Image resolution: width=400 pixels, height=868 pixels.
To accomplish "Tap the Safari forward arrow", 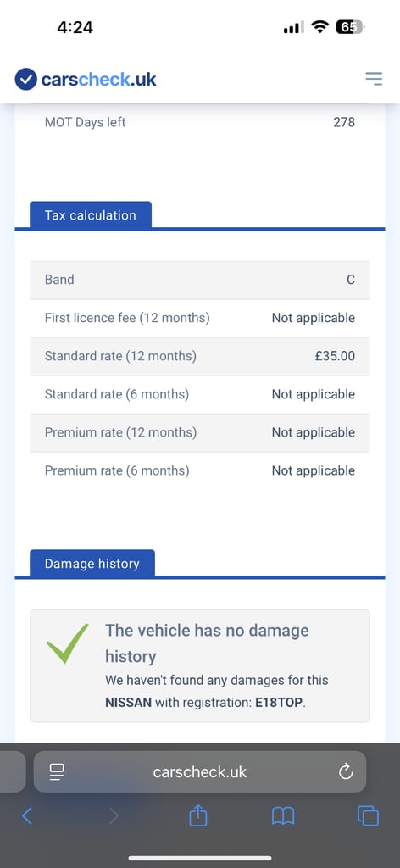I will (114, 815).
